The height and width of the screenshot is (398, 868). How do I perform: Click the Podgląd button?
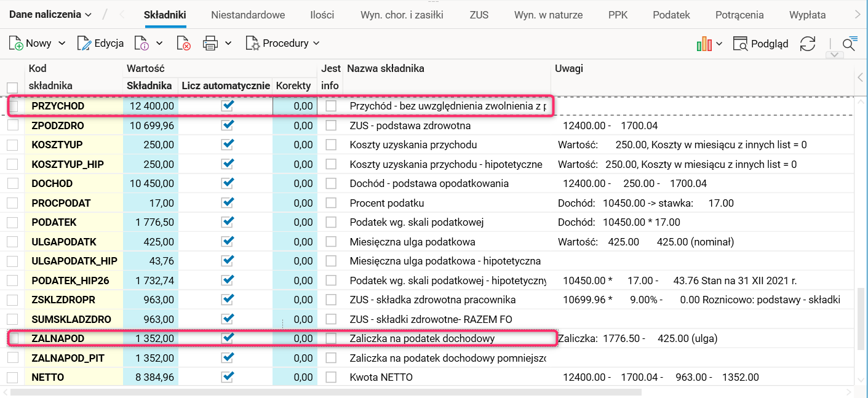[762, 44]
